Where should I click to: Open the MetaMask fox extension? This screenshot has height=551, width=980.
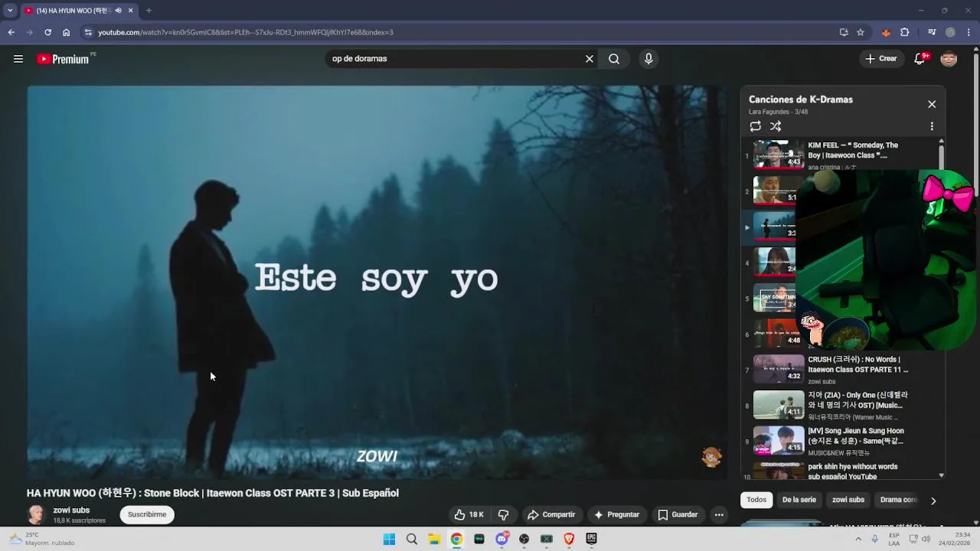click(x=886, y=32)
